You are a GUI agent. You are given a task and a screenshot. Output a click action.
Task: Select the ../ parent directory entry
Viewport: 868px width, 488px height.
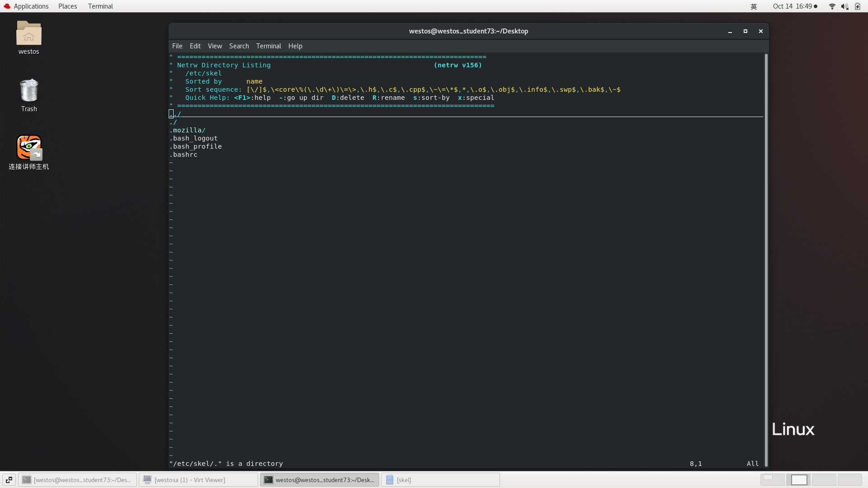point(175,114)
